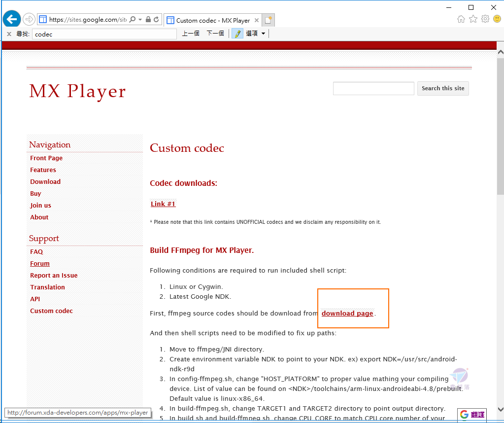Viewport: 504px width, 423px height.
Task: Click the find bar text field containing 'codec'
Action: (104, 34)
